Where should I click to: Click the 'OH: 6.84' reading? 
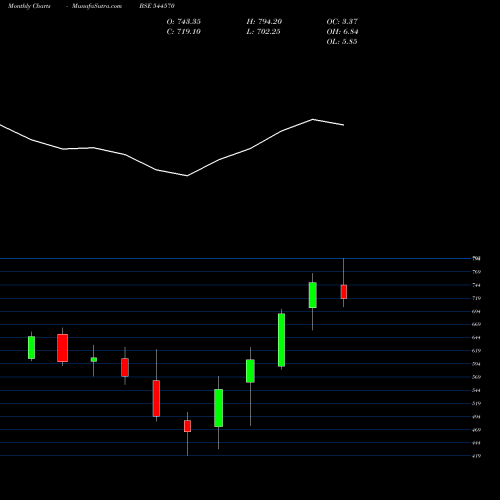(x=342, y=32)
